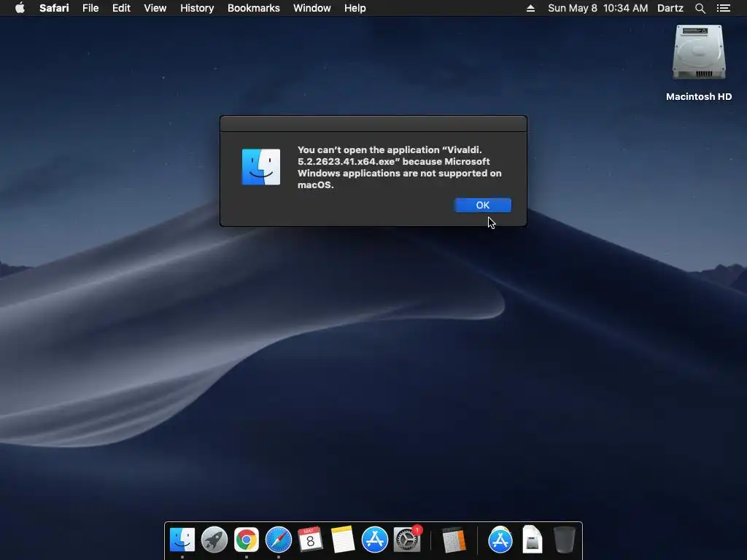Open the Apple menu
747x560 pixels.
click(20, 8)
